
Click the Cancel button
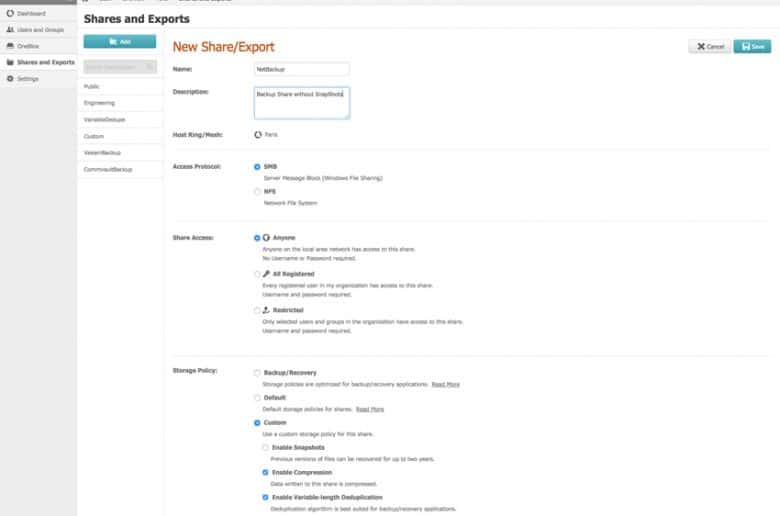pyautogui.click(x=710, y=46)
